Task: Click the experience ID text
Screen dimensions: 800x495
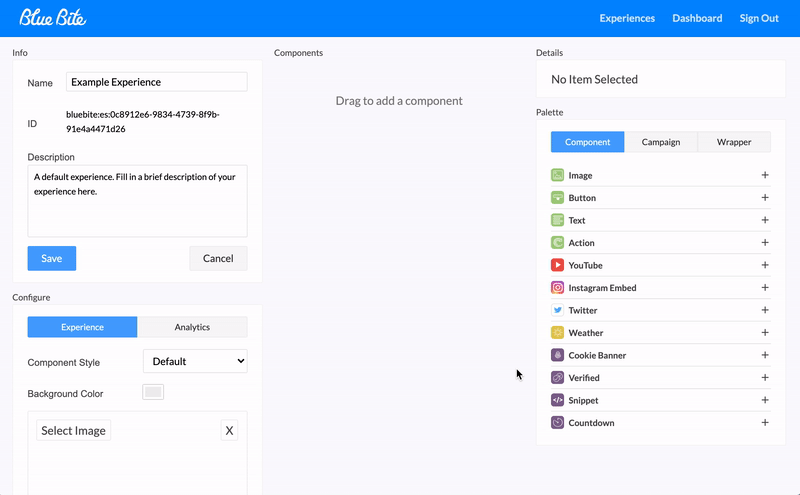Action: pos(143,121)
